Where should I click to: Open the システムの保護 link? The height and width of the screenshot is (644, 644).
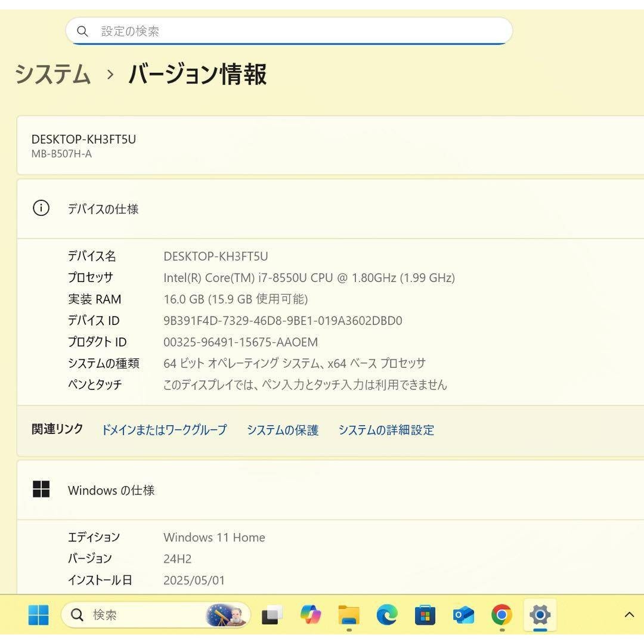[x=283, y=429]
